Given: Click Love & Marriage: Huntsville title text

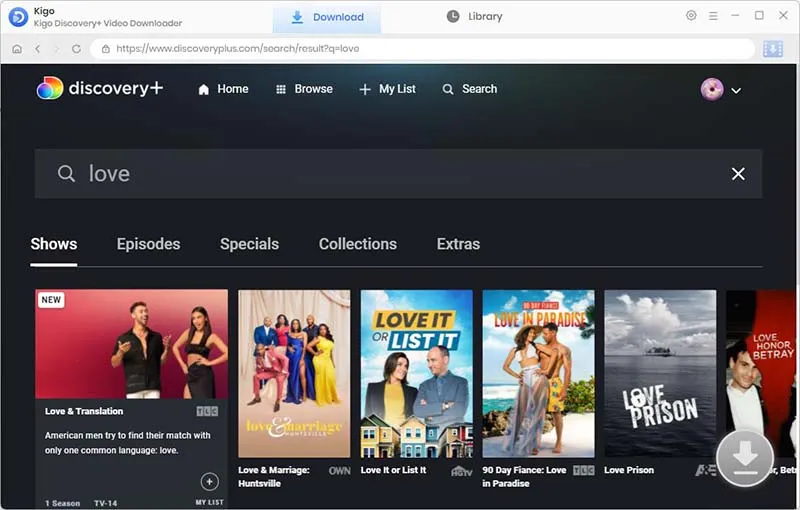Looking at the screenshot, I should click(x=274, y=477).
